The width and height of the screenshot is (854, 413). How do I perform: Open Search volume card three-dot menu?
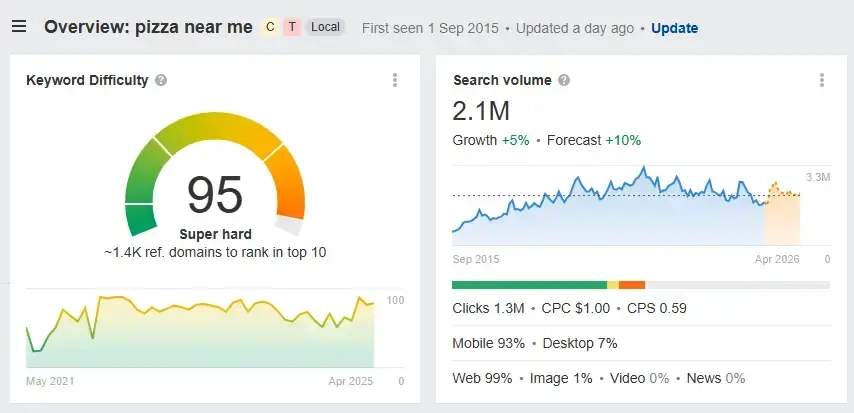pos(821,80)
